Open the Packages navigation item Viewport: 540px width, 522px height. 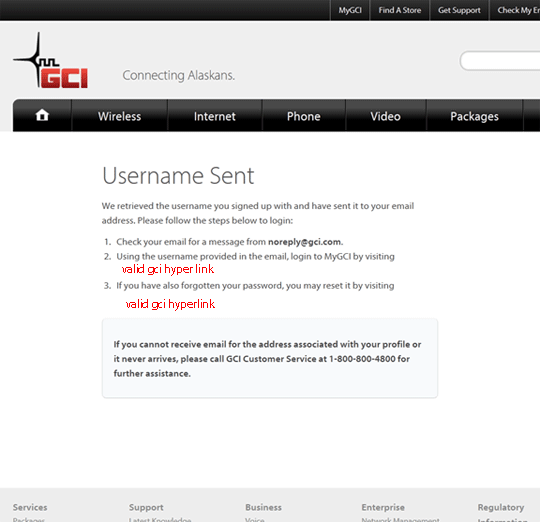tap(474, 116)
